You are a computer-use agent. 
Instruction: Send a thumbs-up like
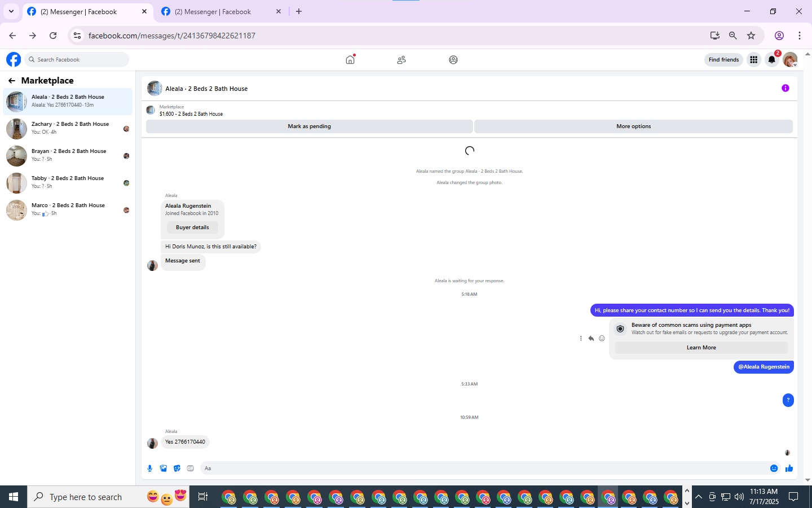pos(789,468)
